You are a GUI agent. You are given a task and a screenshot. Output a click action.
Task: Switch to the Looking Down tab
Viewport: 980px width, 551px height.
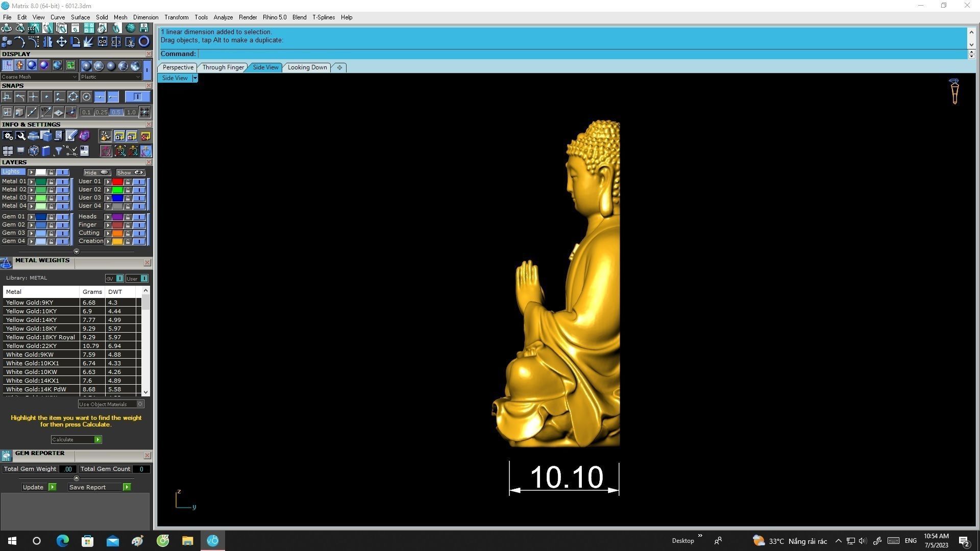(x=307, y=67)
